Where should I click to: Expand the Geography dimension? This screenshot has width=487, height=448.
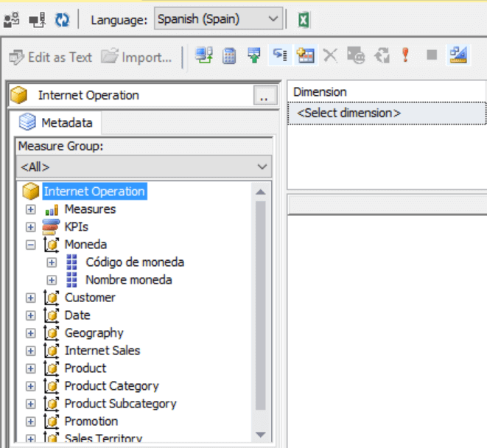click(x=30, y=333)
